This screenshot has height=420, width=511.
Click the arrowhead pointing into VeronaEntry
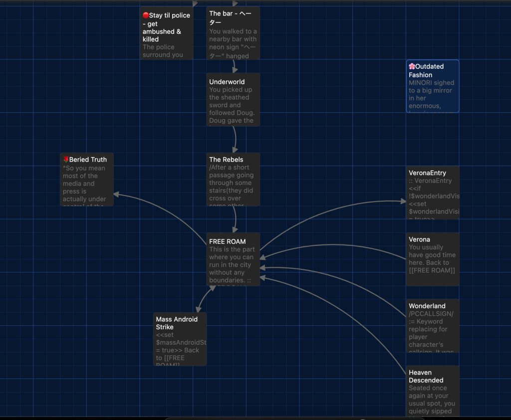403,202
